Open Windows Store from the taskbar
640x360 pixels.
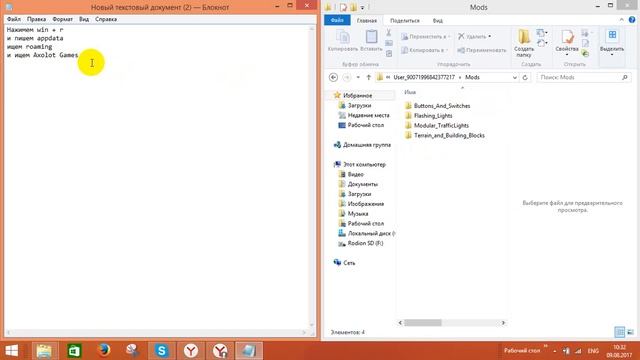[x=74, y=351]
